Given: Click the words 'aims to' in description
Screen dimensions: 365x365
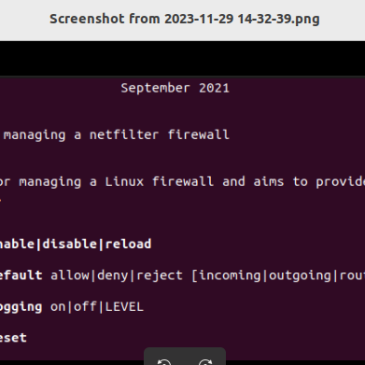Looking at the screenshot, I should 281,182.
